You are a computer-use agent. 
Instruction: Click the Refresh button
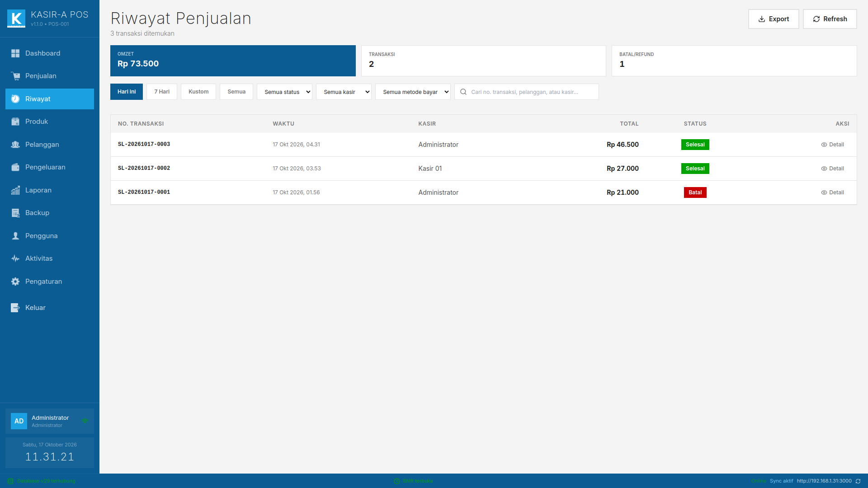click(830, 19)
